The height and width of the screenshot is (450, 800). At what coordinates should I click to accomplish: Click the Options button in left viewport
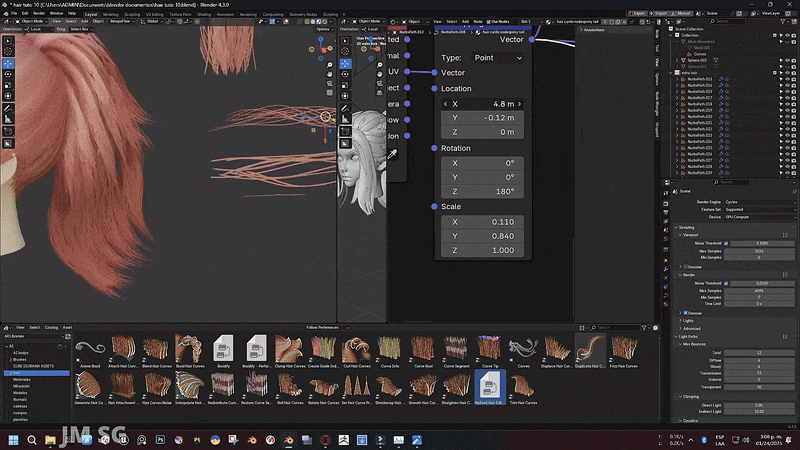click(x=323, y=29)
